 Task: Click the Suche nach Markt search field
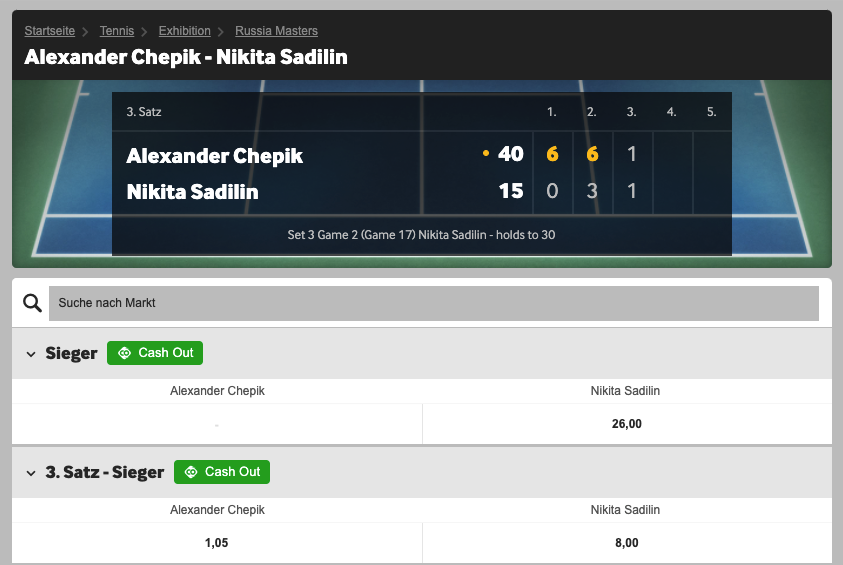click(434, 303)
